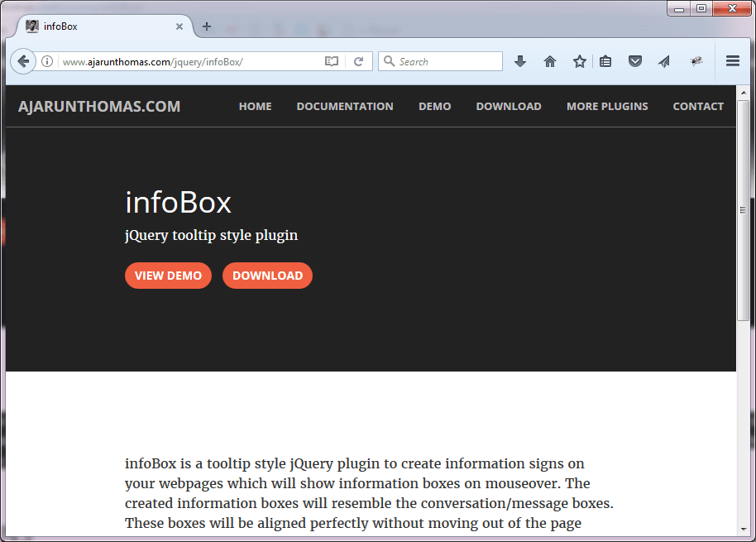The image size is (756, 542).
Task: Click the orange VIEW DEMO button
Action: coord(168,276)
